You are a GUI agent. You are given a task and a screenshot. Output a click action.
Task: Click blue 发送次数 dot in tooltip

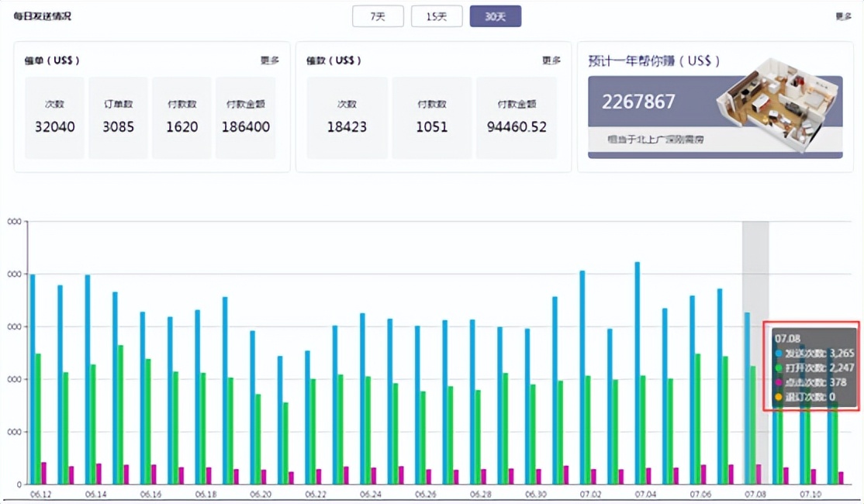(x=779, y=354)
